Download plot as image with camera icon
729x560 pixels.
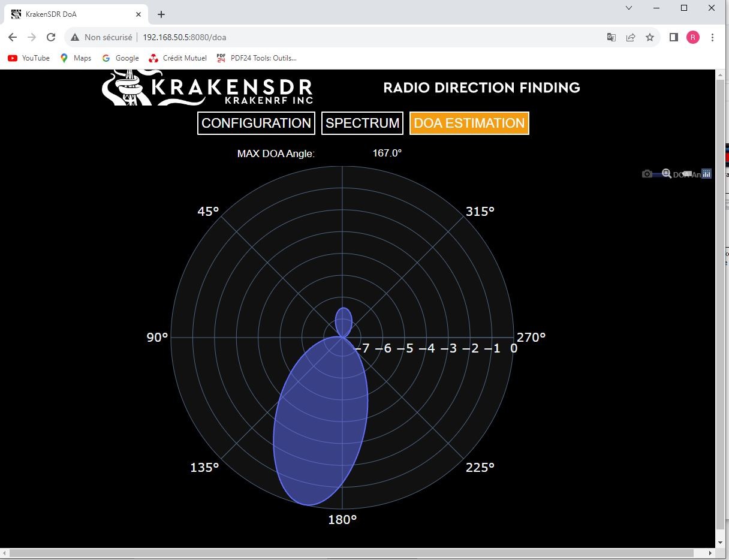(647, 174)
